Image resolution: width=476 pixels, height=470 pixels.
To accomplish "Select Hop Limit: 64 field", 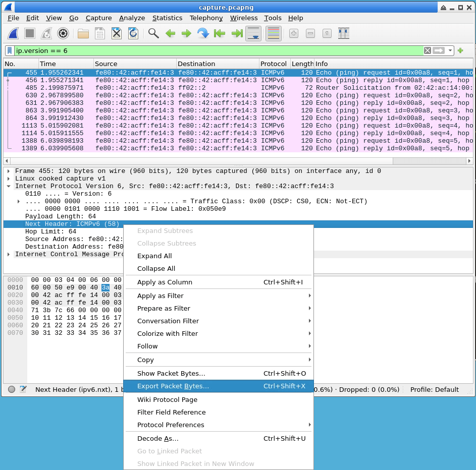I will (50, 231).
